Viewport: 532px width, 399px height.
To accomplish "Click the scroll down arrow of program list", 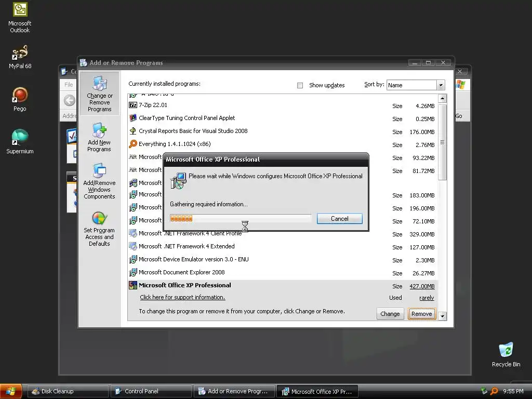I will (x=442, y=316).
